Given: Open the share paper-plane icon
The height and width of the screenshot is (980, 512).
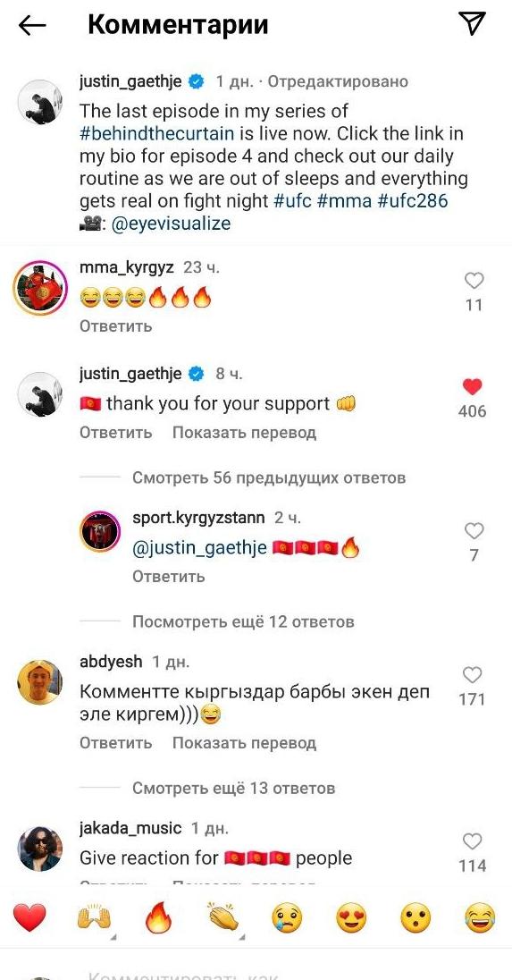Looking at the screenshot, I should (472, 24).
